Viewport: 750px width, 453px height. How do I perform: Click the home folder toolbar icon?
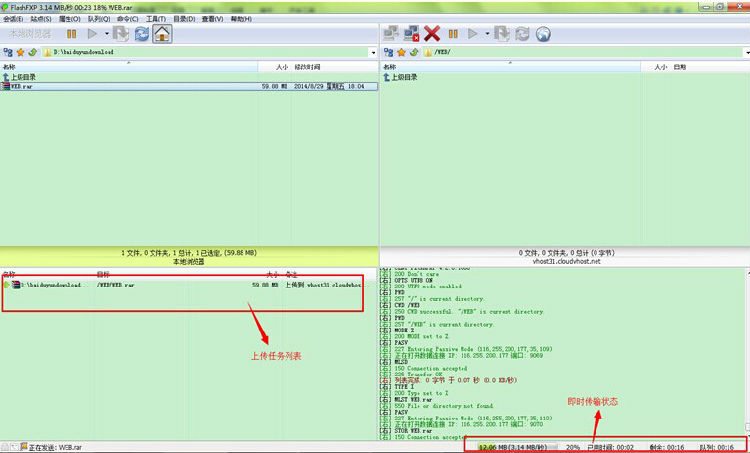coord(162,33)
